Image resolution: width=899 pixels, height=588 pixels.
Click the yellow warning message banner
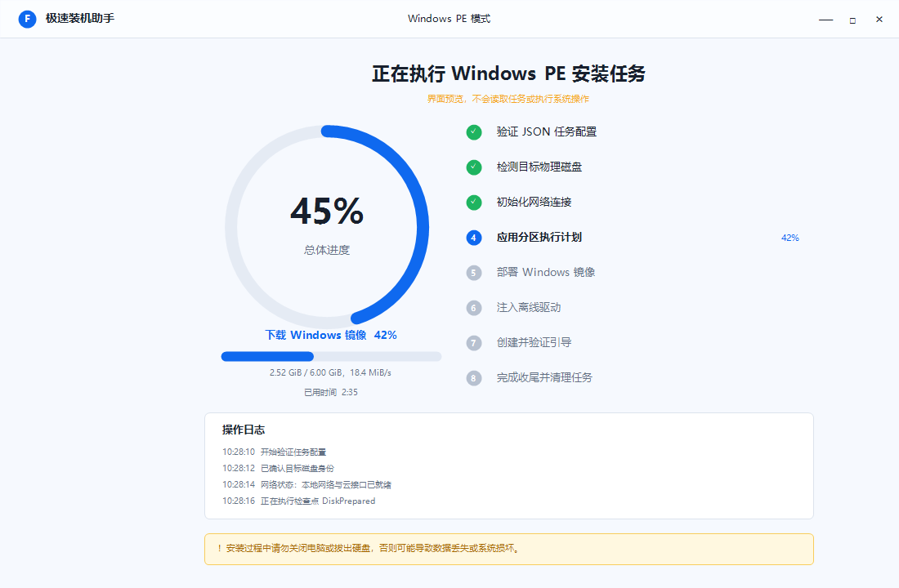(509, 549)
